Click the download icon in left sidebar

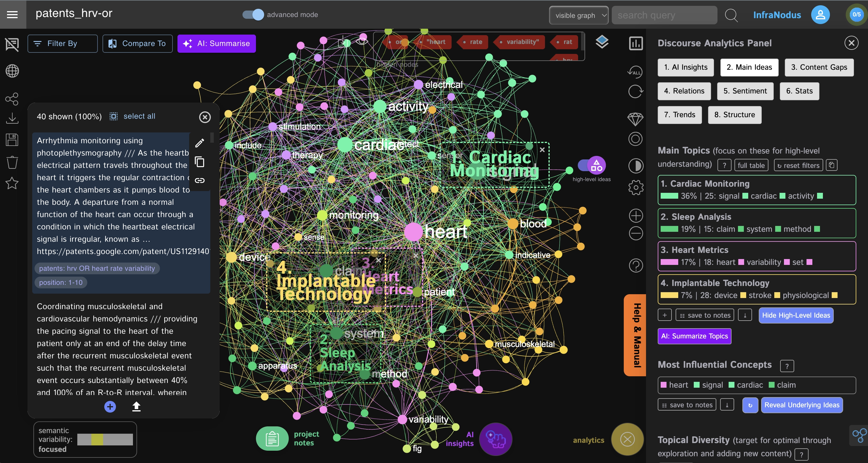click(12, 119)
